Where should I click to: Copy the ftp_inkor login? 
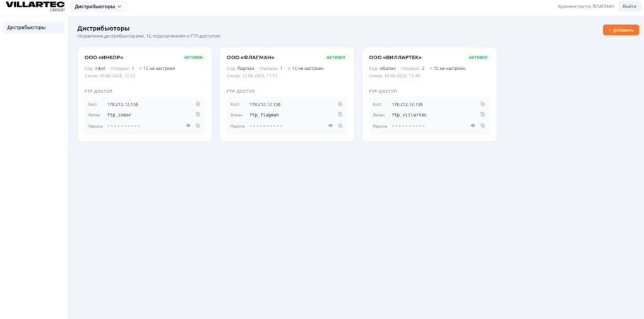[198, 115]
